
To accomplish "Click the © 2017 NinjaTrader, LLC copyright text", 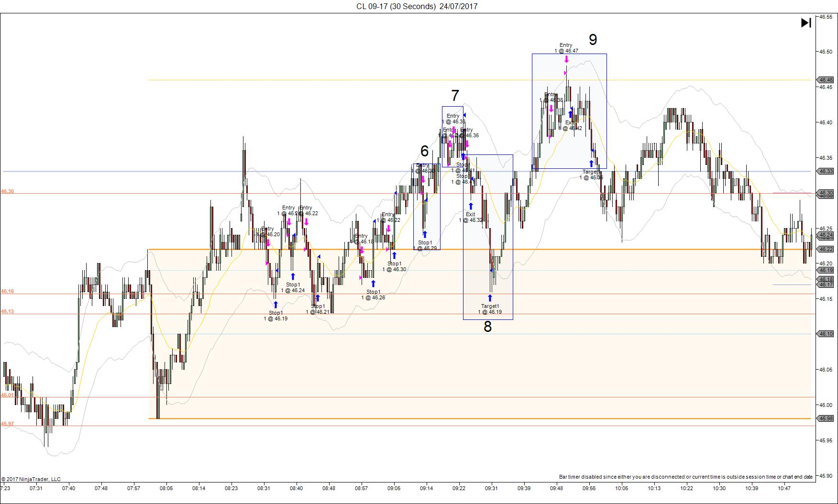I will pyautogui.click(x=31, y=479).
